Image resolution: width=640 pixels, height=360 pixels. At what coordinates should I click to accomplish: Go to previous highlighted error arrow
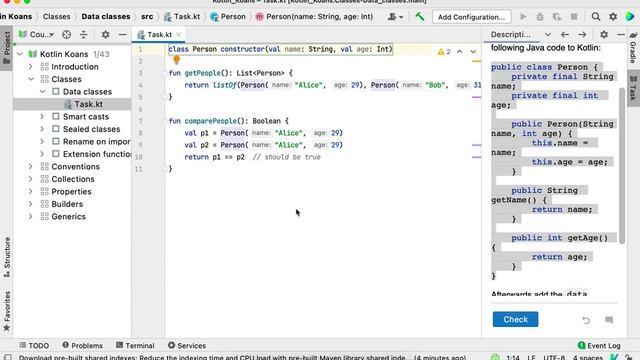coord(460,52)
